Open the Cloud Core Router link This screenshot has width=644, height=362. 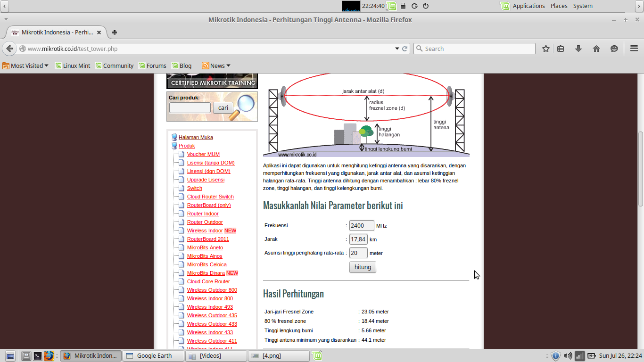[x=208, y=281]
